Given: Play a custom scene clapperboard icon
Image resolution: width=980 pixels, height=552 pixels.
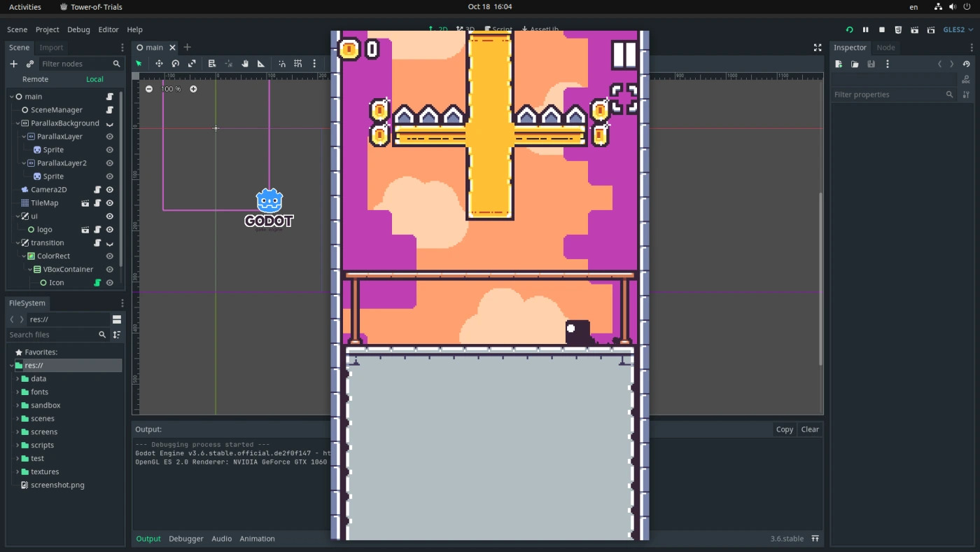Looking at the screenshot, I should [x=931, y=30].
